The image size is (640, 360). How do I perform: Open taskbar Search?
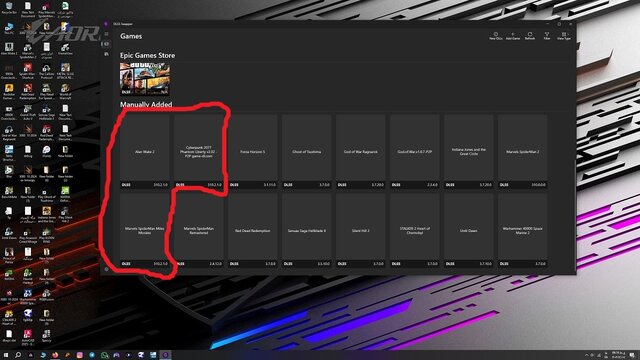[x=18, y=355]
